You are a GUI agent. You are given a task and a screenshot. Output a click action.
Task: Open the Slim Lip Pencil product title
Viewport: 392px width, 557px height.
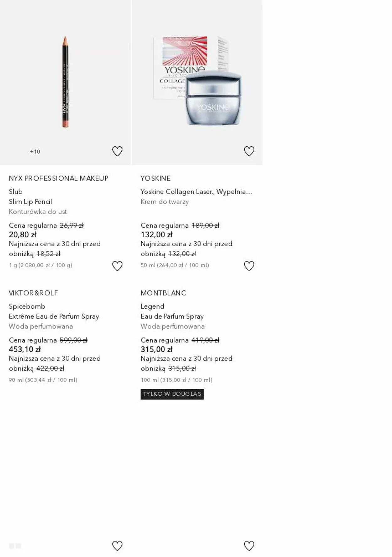click(x=30, y=202)
